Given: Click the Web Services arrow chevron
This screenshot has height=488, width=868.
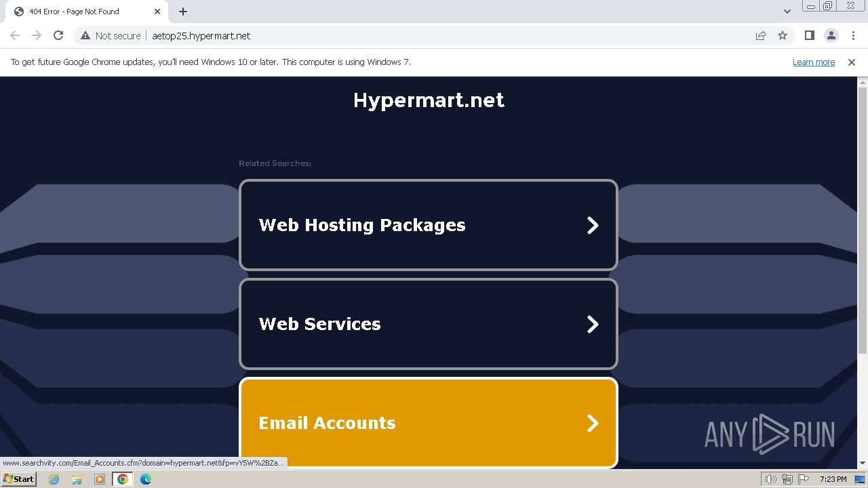Looking at the screenshot, I should coord(593,324).
